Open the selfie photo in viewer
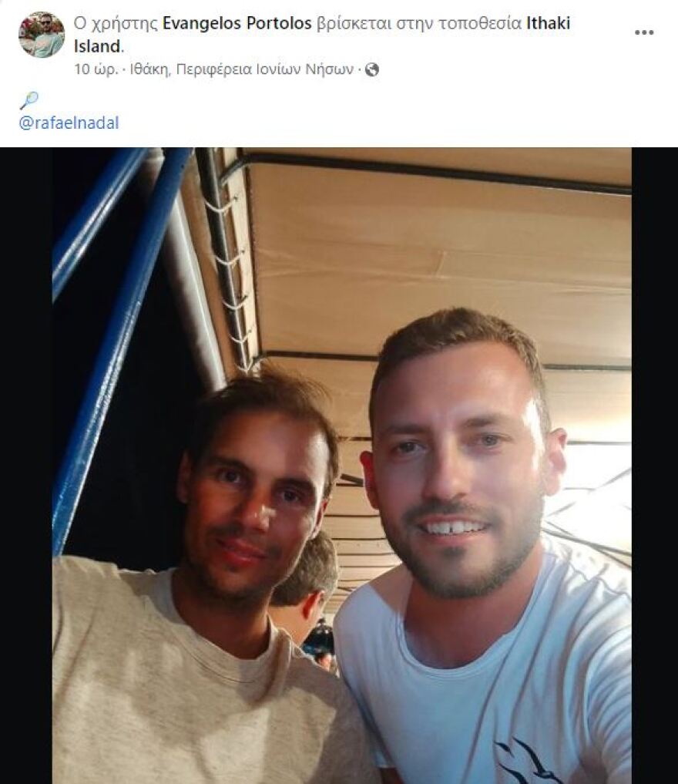Screen dimensions: 678x784 tap(342, 466)
